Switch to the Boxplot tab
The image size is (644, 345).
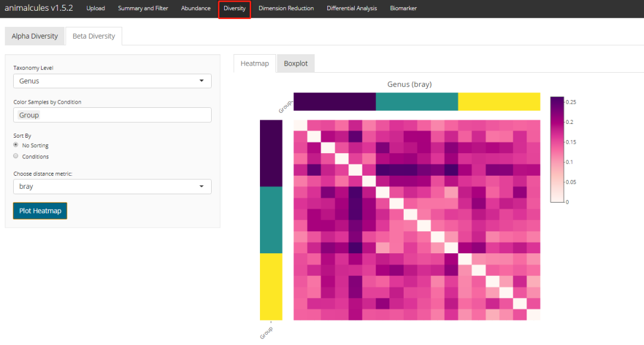tap(296, 64)
